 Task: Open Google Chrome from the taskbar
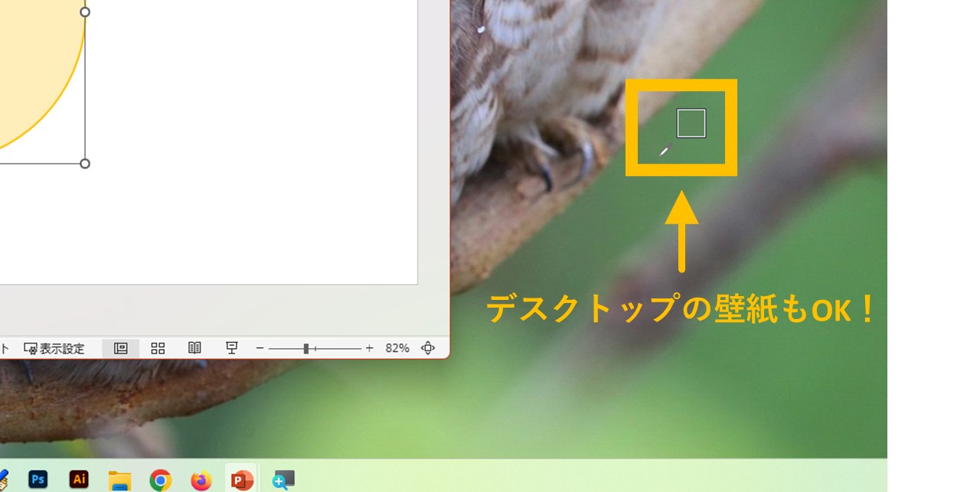(160, 481)
